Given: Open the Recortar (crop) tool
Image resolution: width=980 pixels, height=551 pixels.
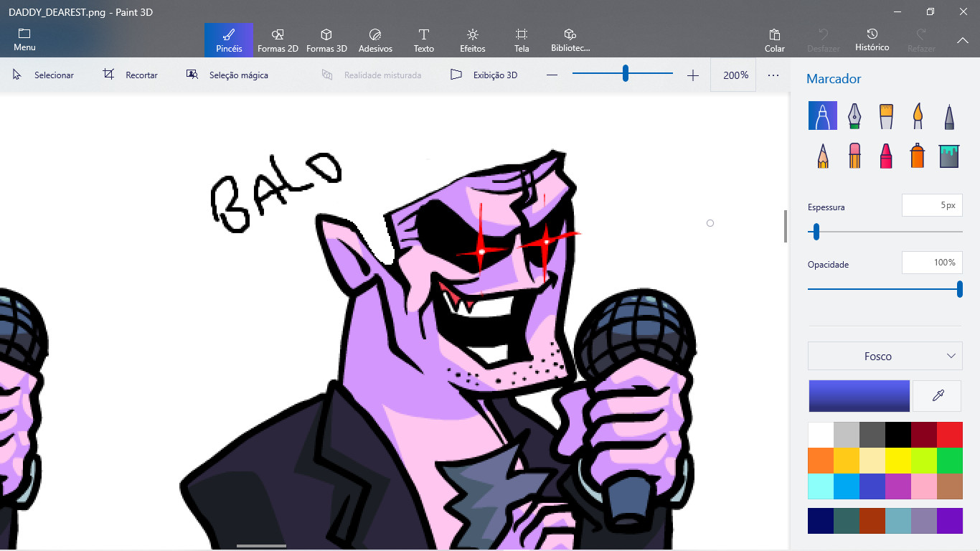Looking at the screenshot, I should point(131,75).
